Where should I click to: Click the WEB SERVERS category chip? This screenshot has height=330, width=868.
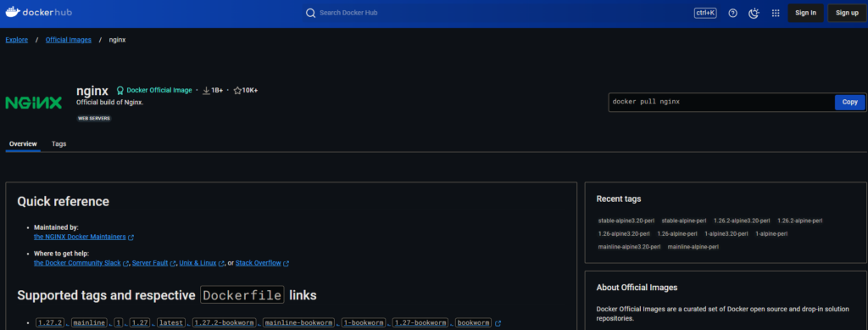[93, 119]
